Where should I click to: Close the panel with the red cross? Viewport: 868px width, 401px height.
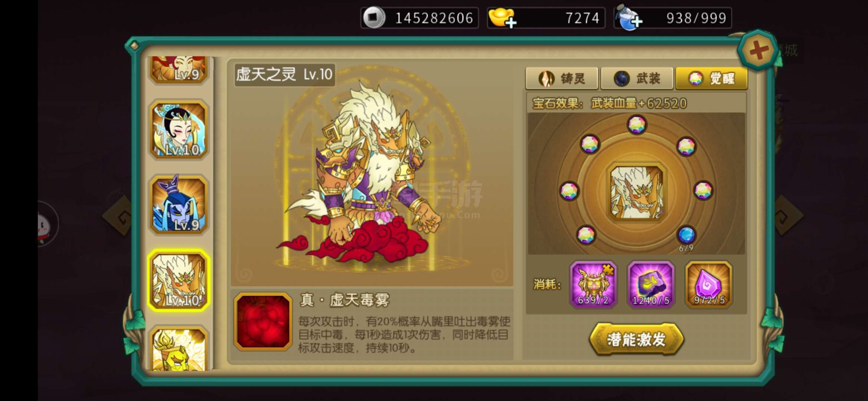coord(758,50)
